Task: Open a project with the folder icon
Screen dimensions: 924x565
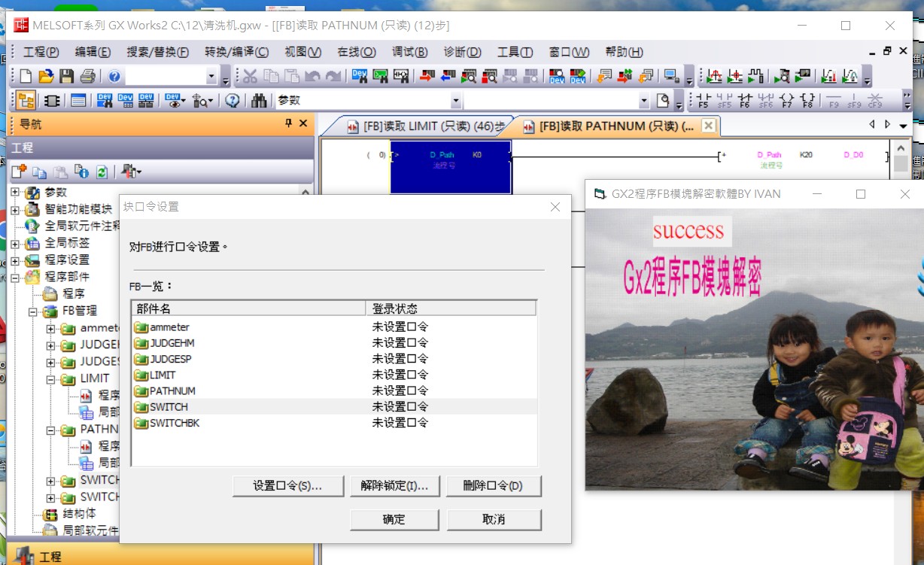Action: click(46, 76)
